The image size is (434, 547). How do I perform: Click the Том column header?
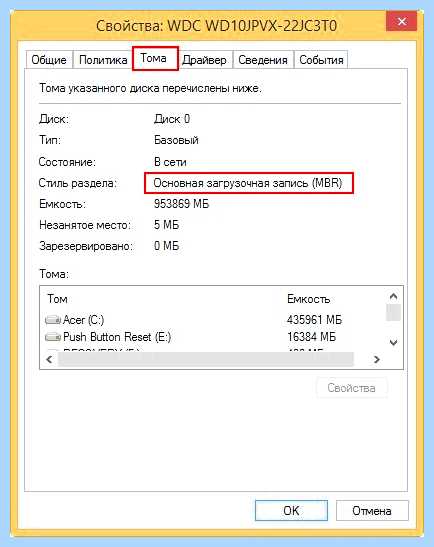tap(58, 299)
